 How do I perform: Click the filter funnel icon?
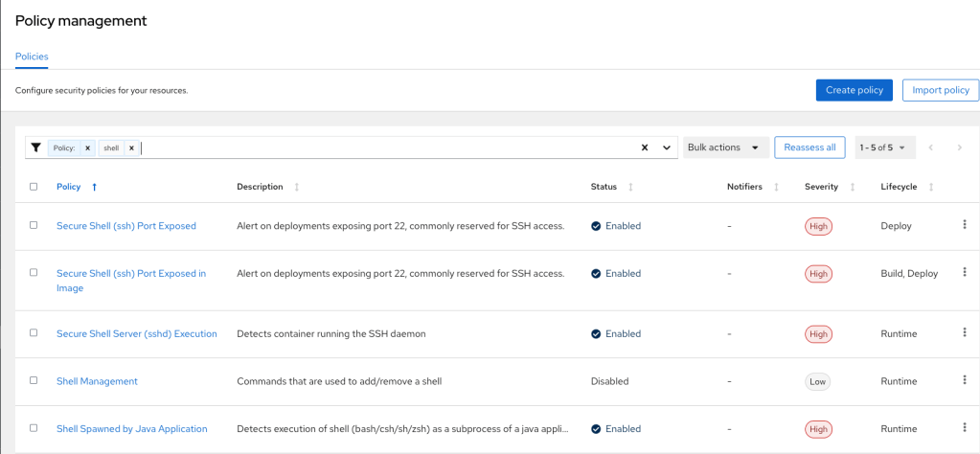tap(36, 148)
